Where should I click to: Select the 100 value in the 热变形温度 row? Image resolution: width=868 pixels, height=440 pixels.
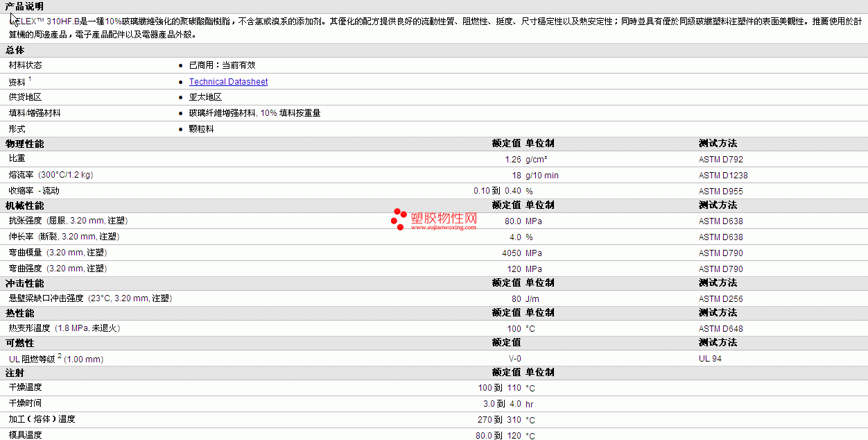(514, 329)
